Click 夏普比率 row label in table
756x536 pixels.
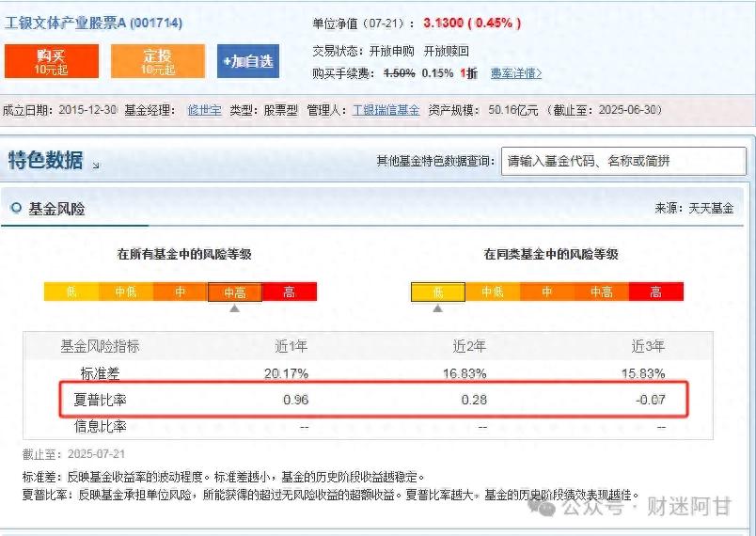[100, 400]
